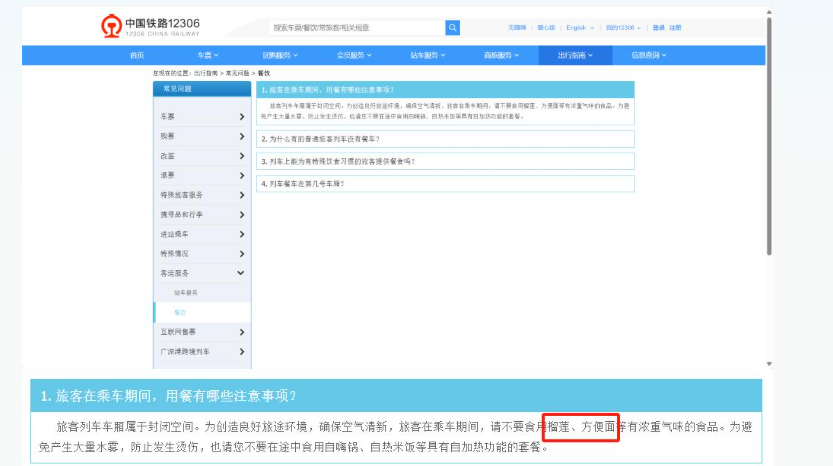Select the 餐饮 sidebar sub-item
Viewport: 833px width, 466px height.
point(181,312)
